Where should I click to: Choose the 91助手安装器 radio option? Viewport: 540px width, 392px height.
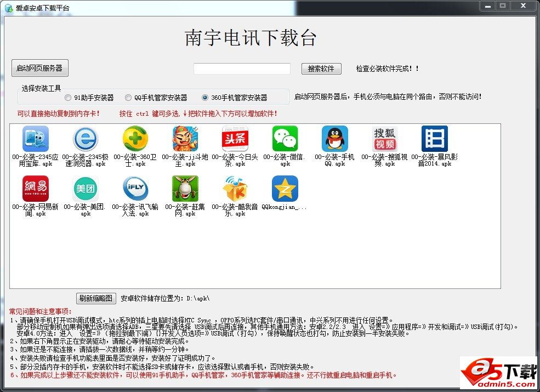[68, 98]
